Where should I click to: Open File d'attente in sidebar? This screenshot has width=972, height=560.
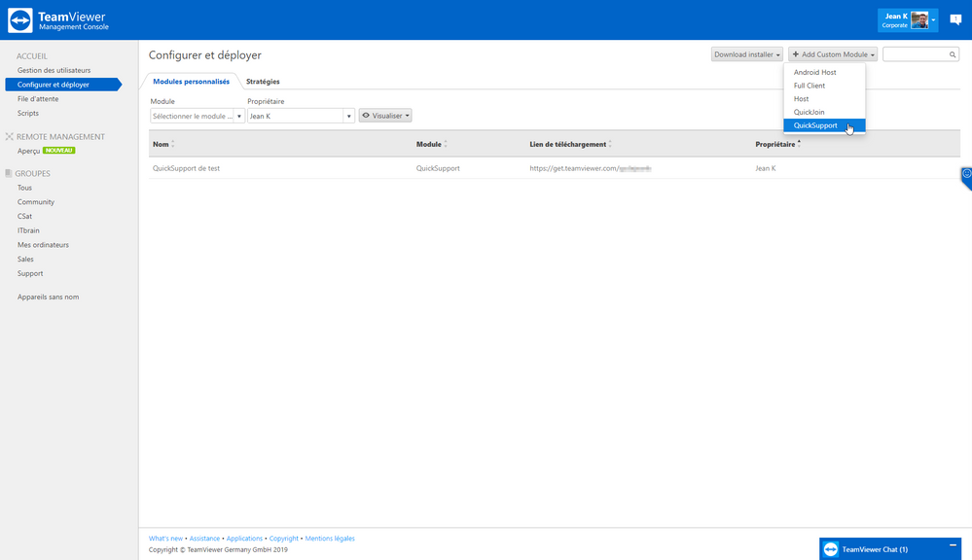(38, 99)
